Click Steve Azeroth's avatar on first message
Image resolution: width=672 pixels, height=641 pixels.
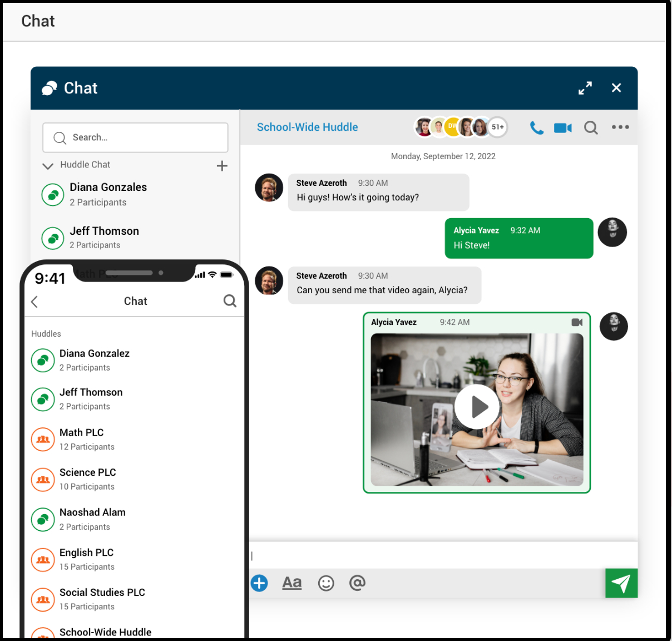[x=269, y=188]
